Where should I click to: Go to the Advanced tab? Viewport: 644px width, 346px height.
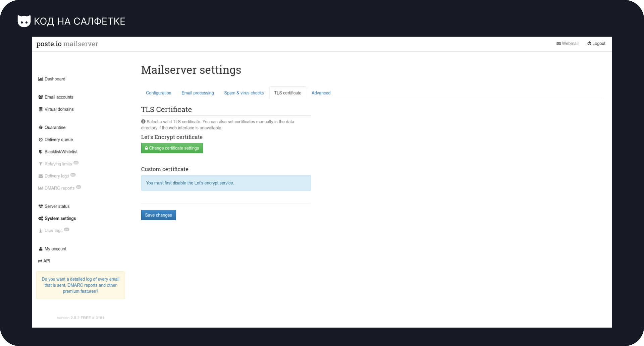coord(321,93)
